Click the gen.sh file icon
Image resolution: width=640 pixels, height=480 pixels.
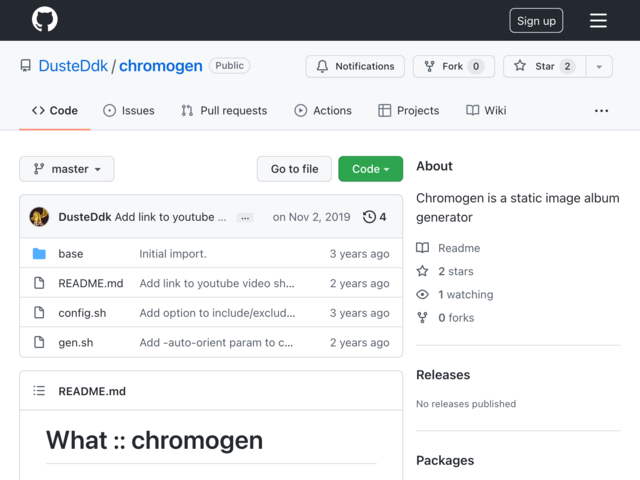(39, 342)
